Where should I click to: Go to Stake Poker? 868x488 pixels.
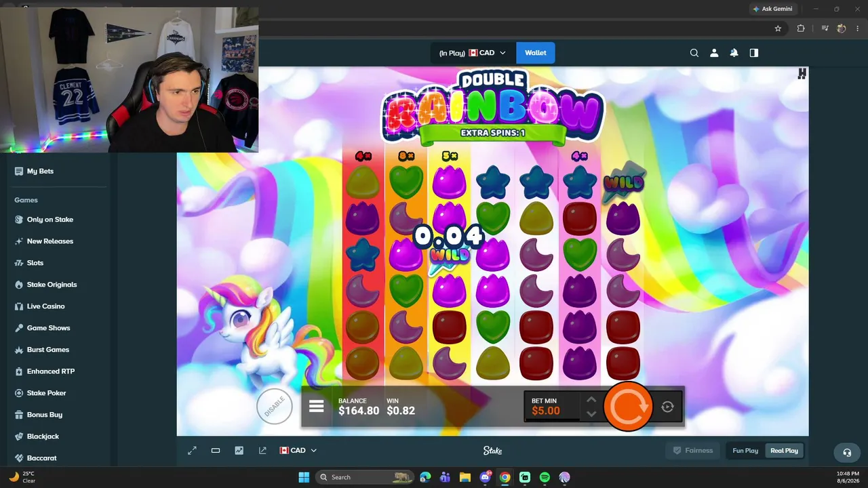point(46,393)
